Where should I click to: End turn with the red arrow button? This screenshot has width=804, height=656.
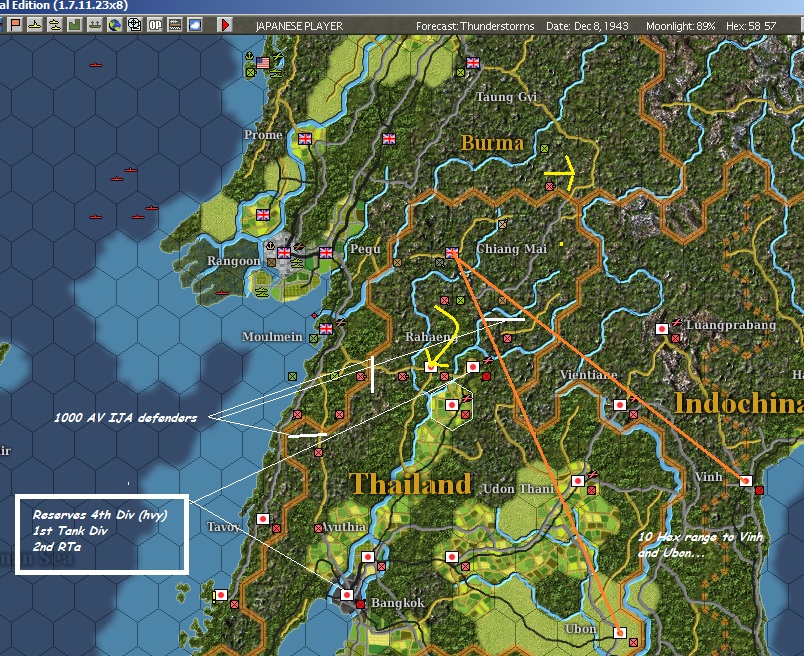tap(225, 25)
